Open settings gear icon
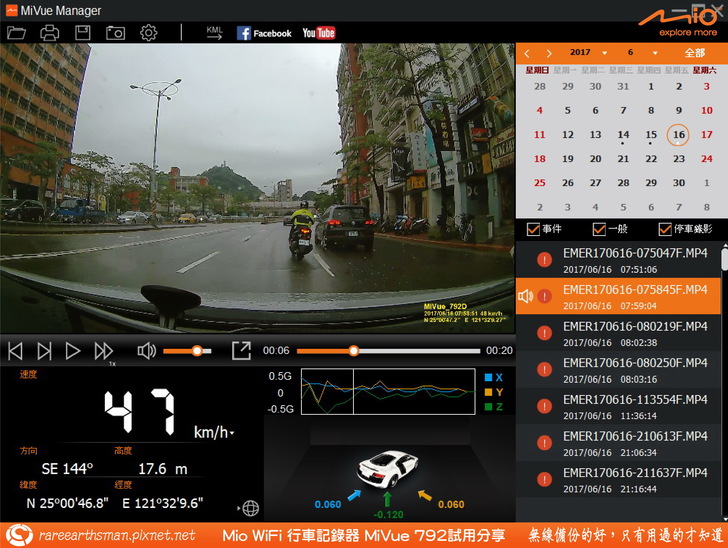Image resolution: width=728 pixels, height=548 pixels. (149, 33)
